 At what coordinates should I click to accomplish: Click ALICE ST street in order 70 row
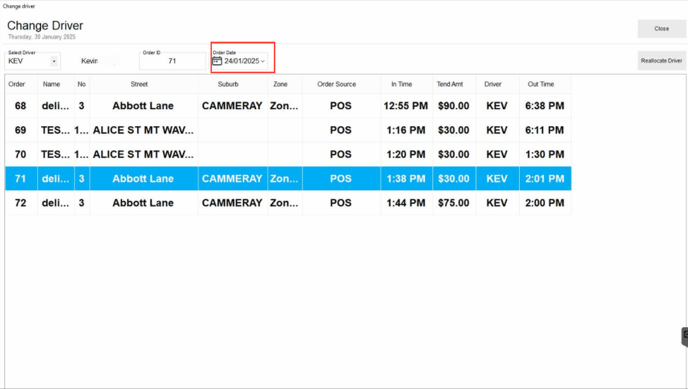pos(143,154)
